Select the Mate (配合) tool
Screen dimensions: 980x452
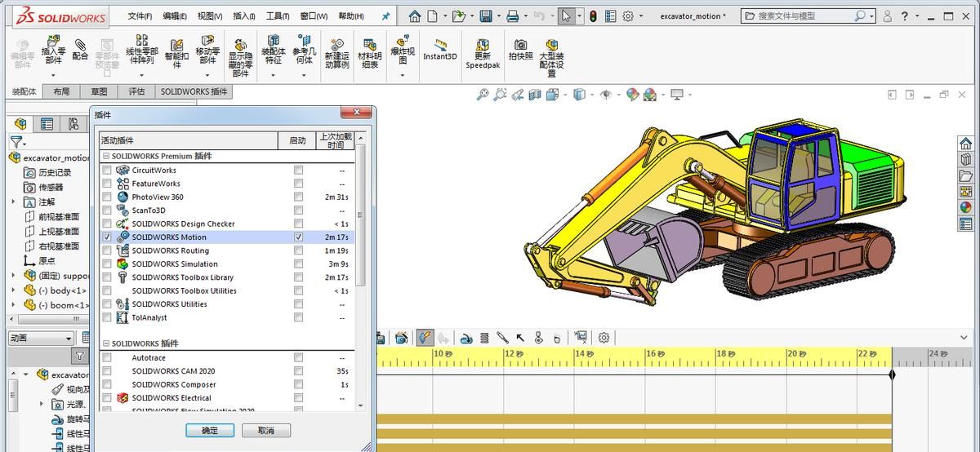pyautogui.click(x=80, y=50)
